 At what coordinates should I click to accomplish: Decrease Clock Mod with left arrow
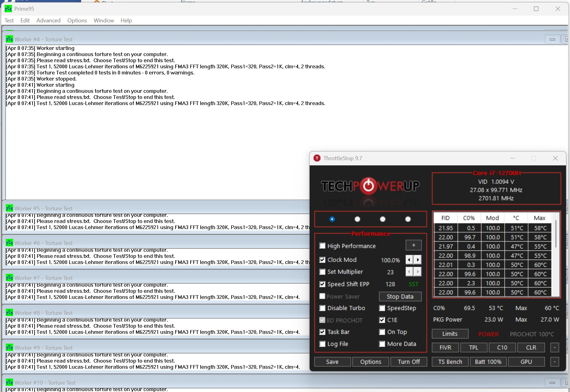pos(410,260)
